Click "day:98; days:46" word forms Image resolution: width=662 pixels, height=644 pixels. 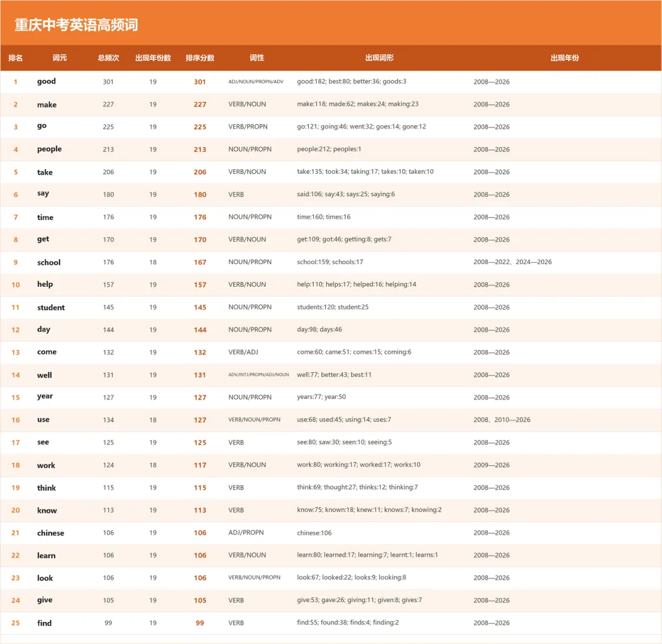click(319, 329)
